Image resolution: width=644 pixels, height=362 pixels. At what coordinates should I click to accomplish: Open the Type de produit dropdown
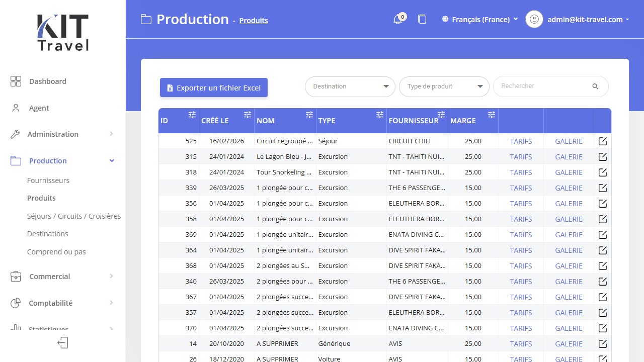tap(444, 86)
